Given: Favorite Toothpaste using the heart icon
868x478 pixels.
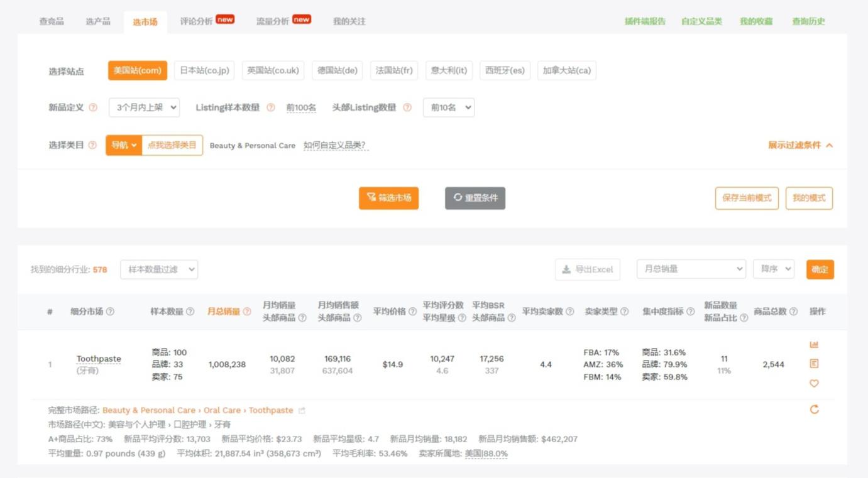Looking at the screenshot, I should [814, 382].
